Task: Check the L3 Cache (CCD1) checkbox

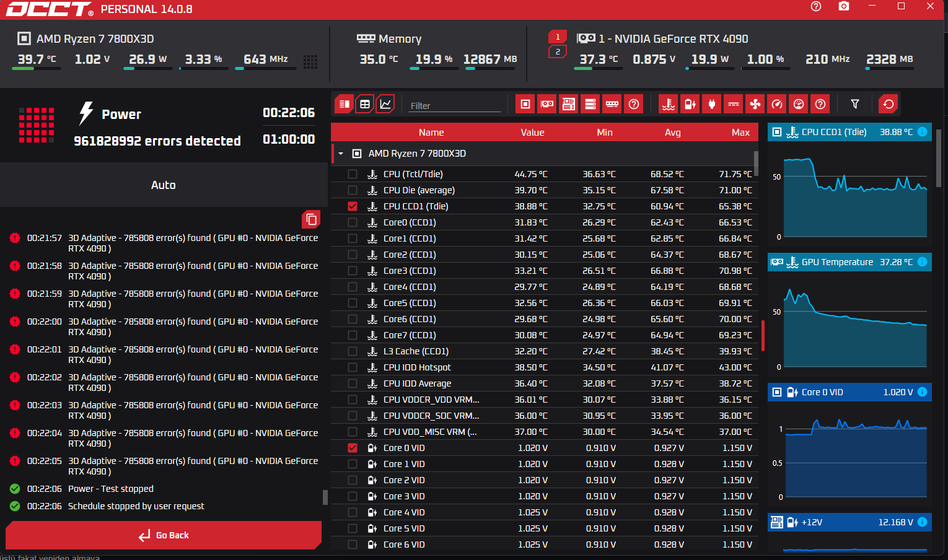Action: click(x=353, y=351)
